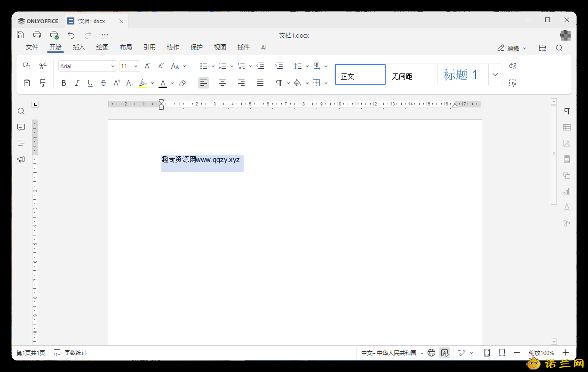
Task: Toggle underline formatting
Action: click(90, 83)
